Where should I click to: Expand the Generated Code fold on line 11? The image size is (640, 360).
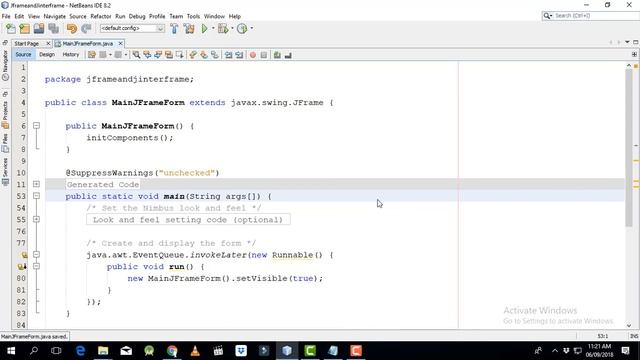pyautogui.click(x=36, y=184)
